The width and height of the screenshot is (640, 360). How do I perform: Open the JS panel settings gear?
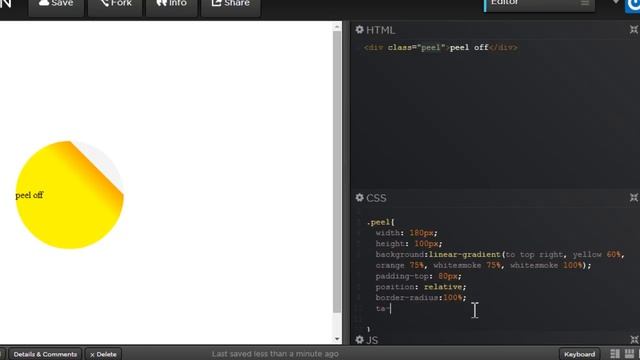[x=359, y=340]
